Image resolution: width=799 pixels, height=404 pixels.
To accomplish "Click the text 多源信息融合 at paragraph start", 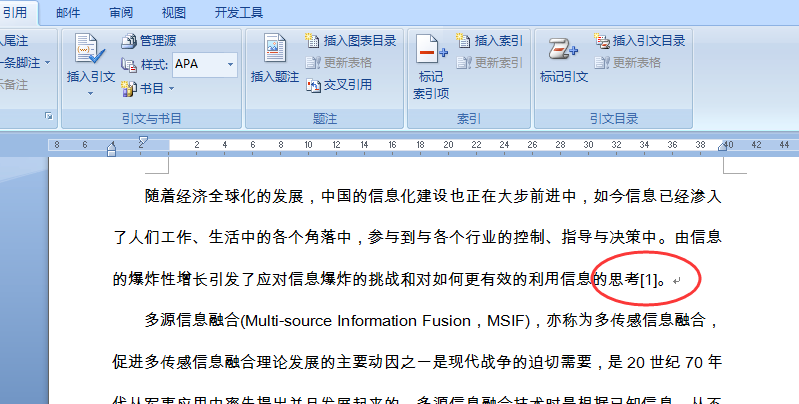I will (x=192, y=321).
